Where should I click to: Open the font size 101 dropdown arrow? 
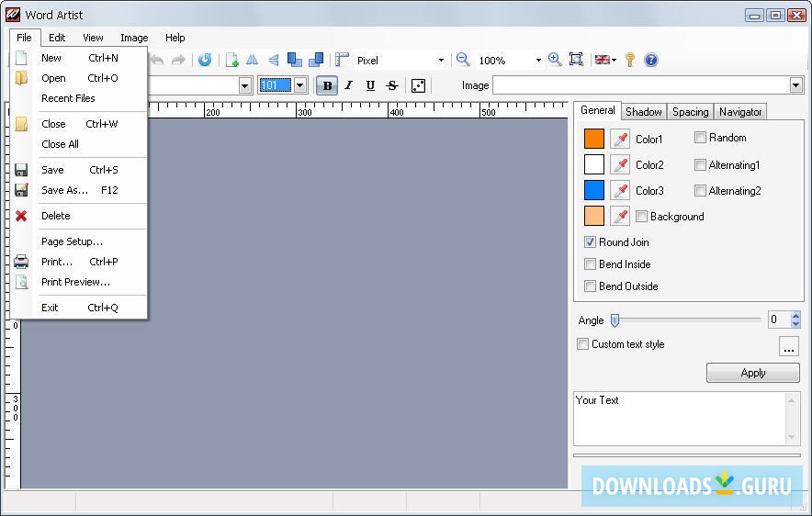[x=300, y=85]
